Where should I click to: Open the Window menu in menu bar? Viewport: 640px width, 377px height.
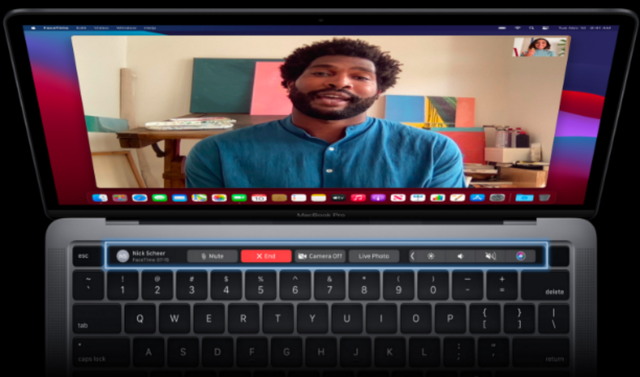[126, 28]
